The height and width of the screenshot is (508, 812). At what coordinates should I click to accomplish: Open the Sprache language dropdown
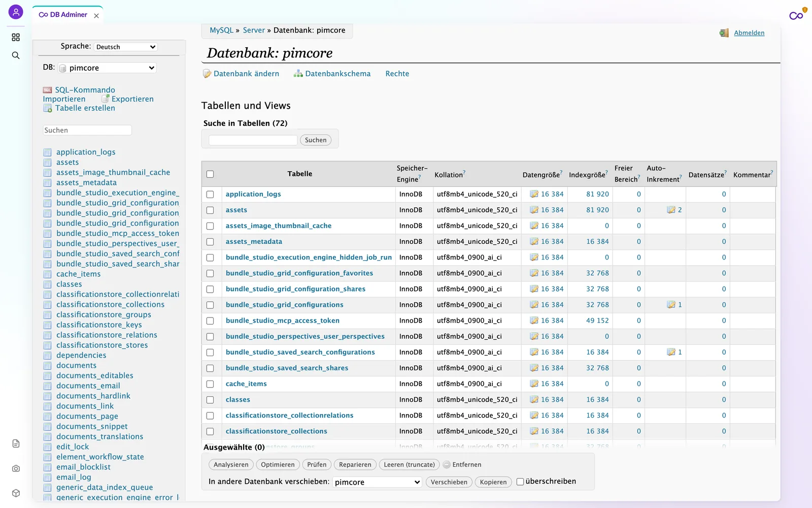(x=126, y=47)
